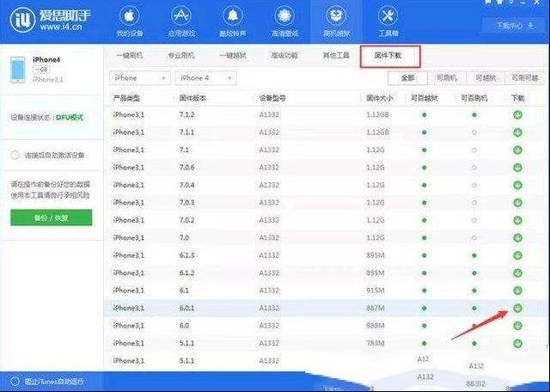This screenshot has height=392, width=550.
Task: Filter list by 可越狱
Action: [486, 78]
